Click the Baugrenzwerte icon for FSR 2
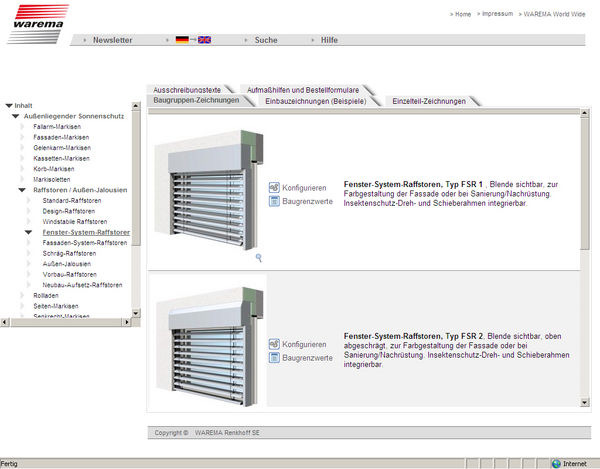The width and height of the screenshot is (600, 469). [x=274, y=357]
